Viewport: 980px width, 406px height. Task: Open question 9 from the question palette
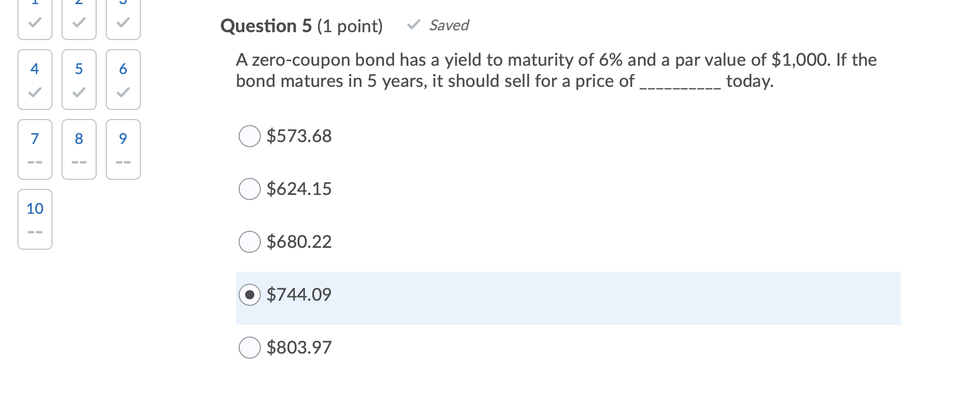122,149
